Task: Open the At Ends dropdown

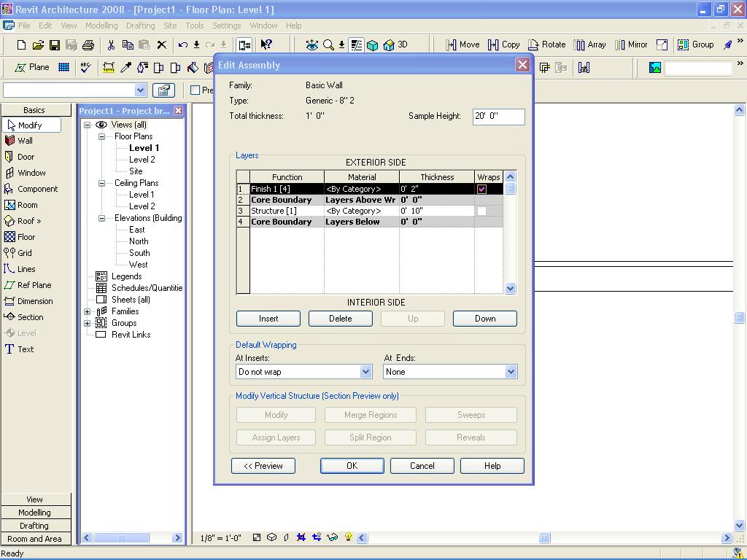Action: pos(511,372)
